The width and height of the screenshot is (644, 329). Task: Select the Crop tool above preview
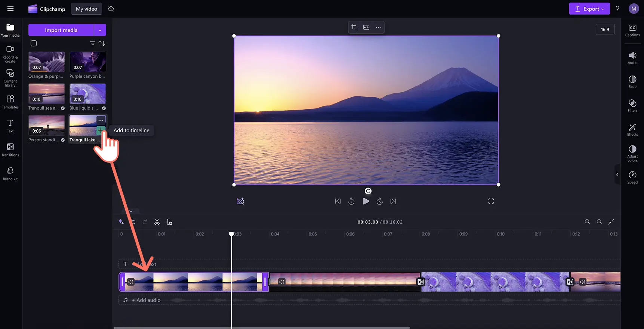pos(354,27)
